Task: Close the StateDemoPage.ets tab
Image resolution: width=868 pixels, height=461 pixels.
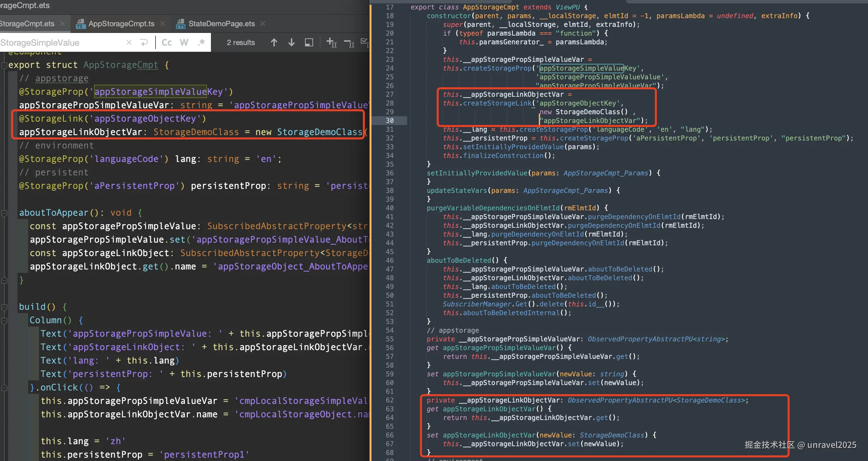Action: pos(263,24)
